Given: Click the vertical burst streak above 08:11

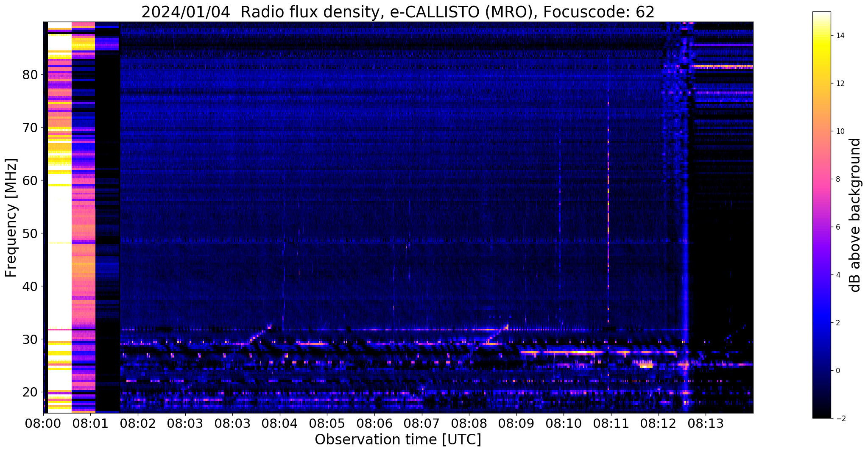Looking at the screenshot, I should (x=608, y=212).
